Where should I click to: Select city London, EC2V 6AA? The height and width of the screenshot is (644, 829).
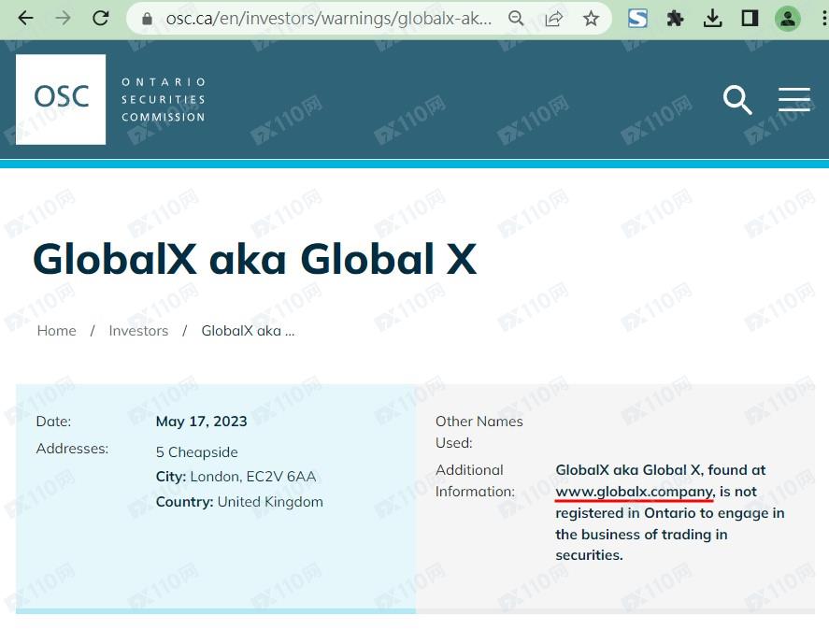pos(236,477)
